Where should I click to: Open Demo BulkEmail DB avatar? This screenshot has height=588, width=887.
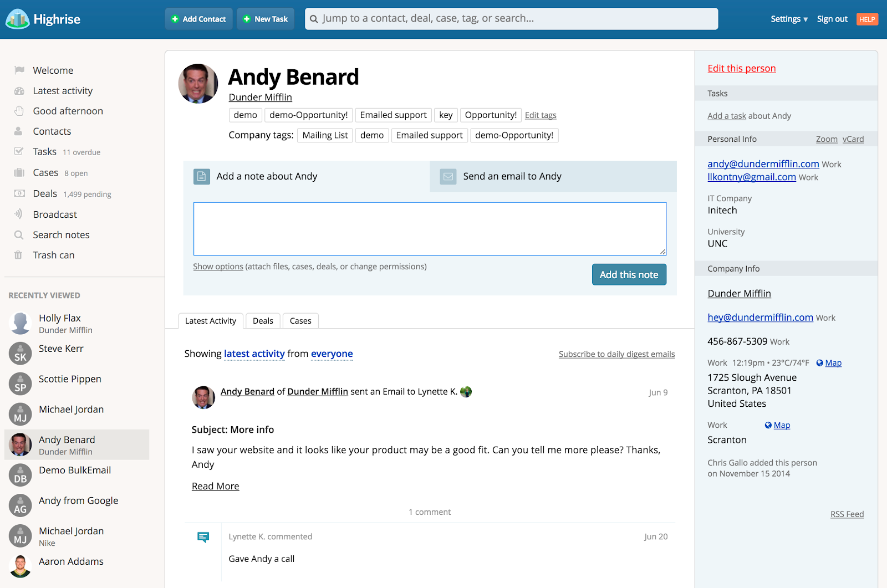21,475
